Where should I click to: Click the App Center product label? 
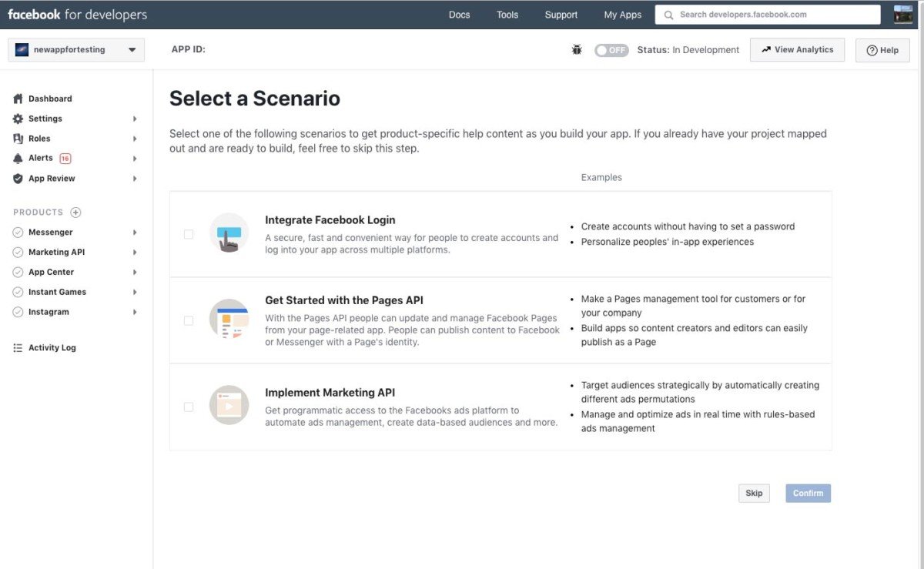51,273
